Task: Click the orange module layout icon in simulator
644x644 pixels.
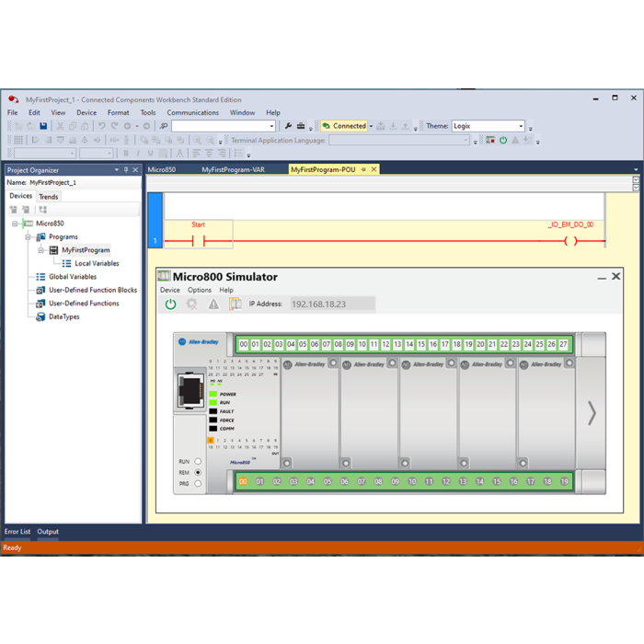Action: [x=235, y=304]
